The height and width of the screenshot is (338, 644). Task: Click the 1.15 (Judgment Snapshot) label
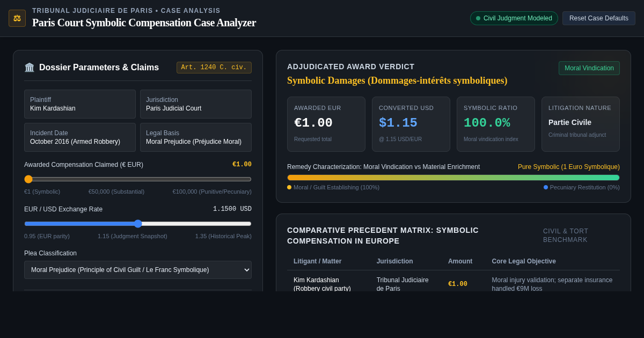click(133, 236)
